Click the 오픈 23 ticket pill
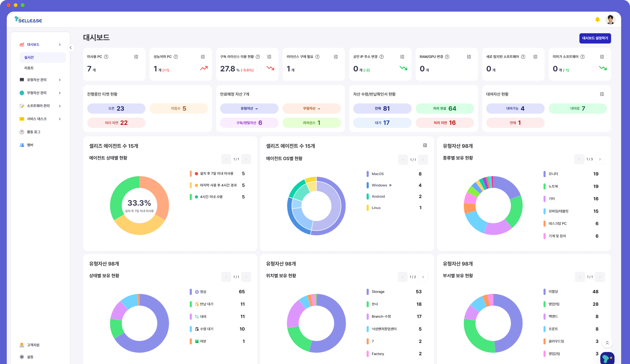 (116, 108)
